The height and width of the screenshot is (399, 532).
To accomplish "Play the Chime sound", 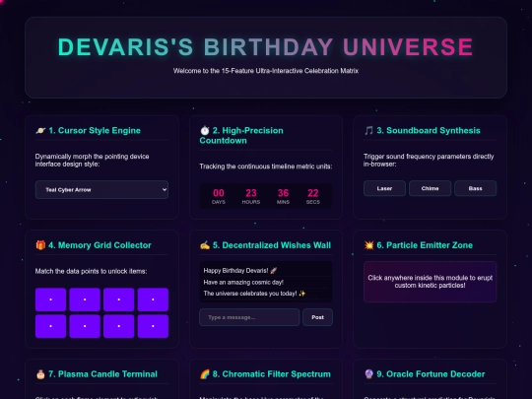I will [x=430, y=188].
